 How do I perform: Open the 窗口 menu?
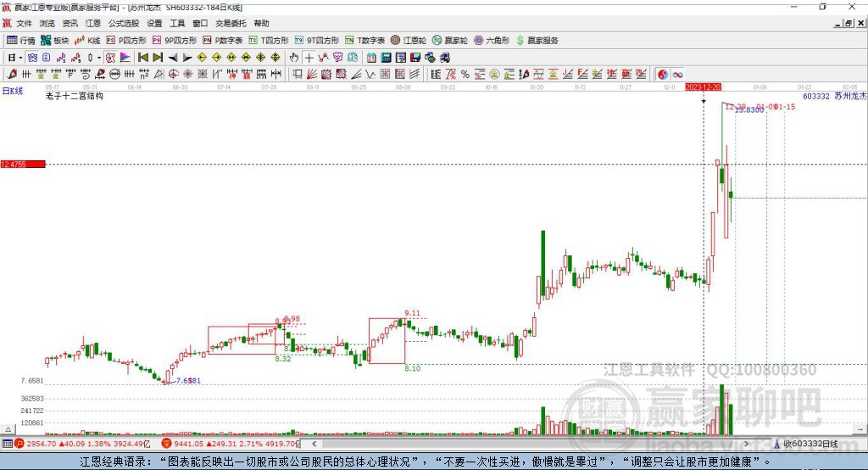coord(200,23)
